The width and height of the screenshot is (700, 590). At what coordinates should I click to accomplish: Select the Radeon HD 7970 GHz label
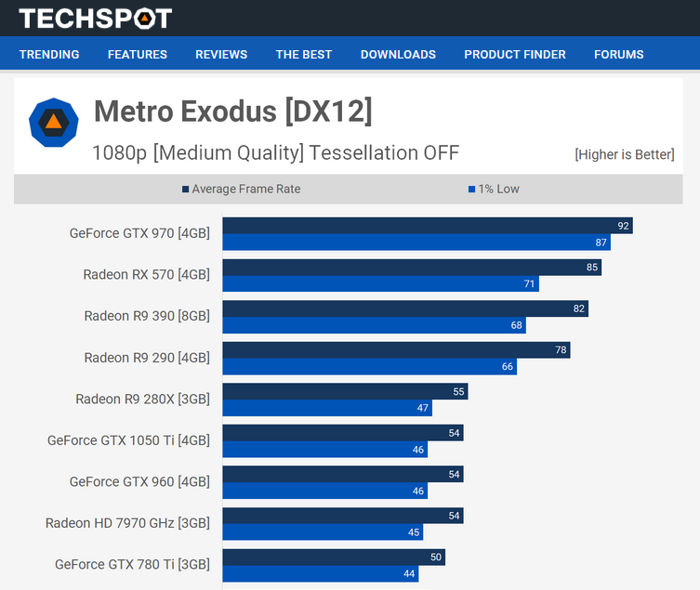[x=127, y=523]
